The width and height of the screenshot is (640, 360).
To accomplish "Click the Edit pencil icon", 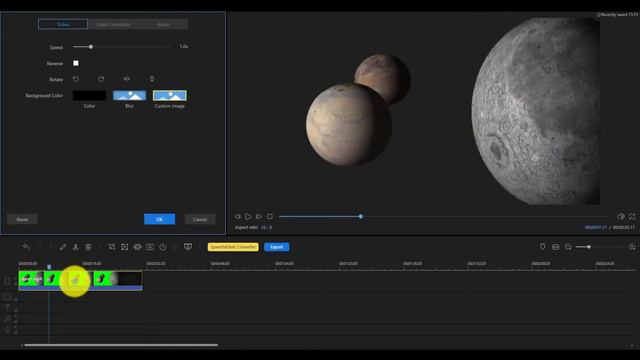I will pyautogui.click(x=62, y=247).
